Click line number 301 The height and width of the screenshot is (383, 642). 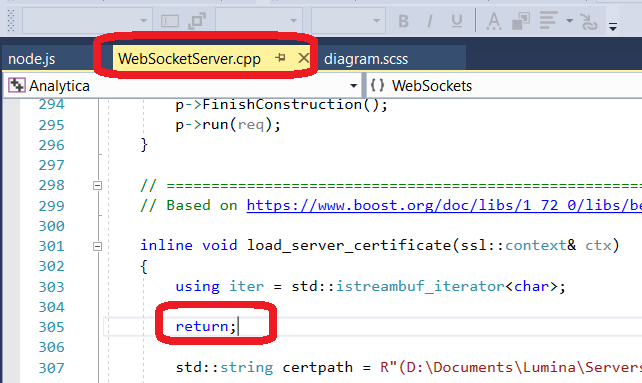52,246
